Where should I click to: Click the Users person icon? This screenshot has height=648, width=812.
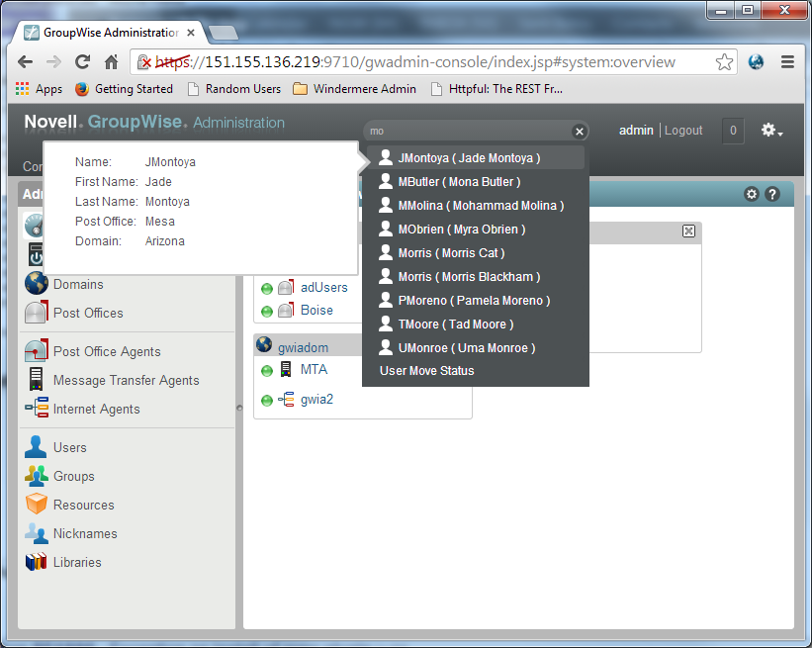coord(36,446)
